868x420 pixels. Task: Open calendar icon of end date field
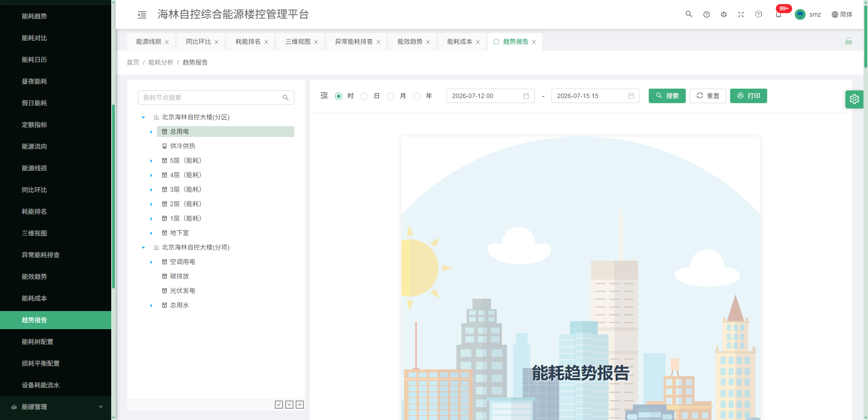(631, 96)
